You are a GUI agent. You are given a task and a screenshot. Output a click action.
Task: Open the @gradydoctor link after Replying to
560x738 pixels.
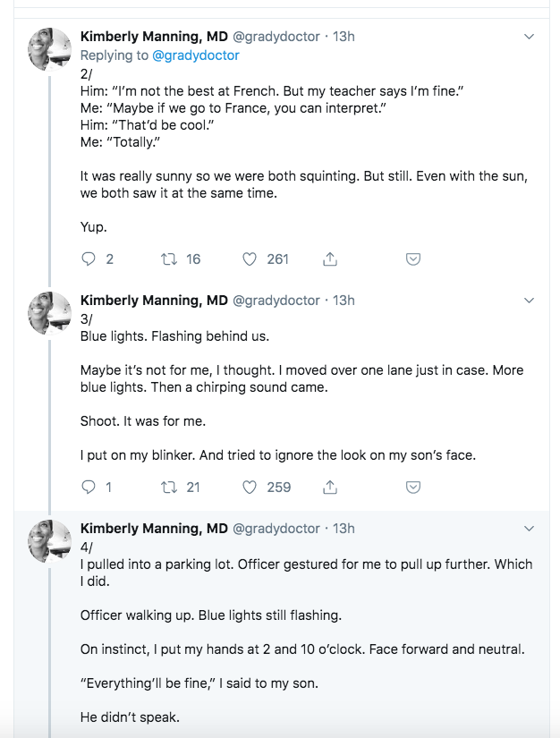(196, 55)
